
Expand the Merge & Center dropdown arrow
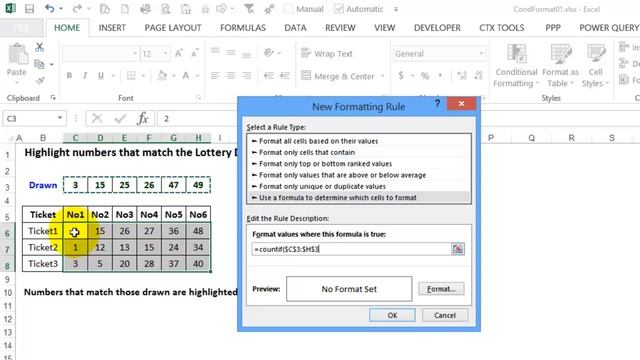tap(382, 76)
